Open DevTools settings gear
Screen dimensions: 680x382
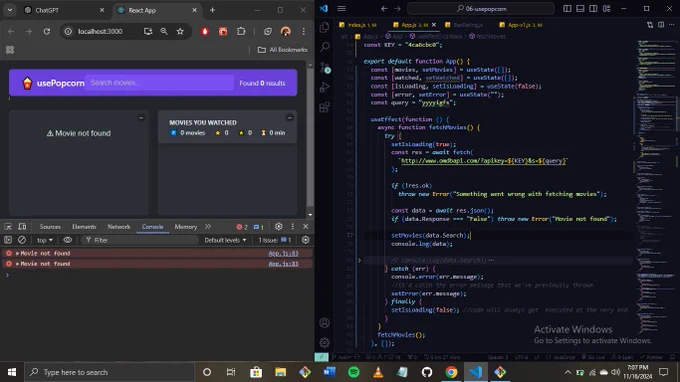tap(278, 227)
